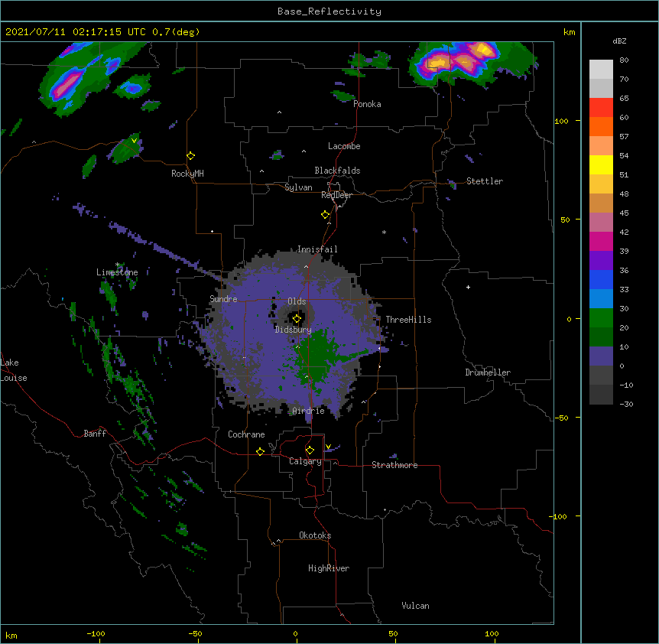Click the Lacombe city label
Viewport: 659px width, 644px height.
click(344, 146)
